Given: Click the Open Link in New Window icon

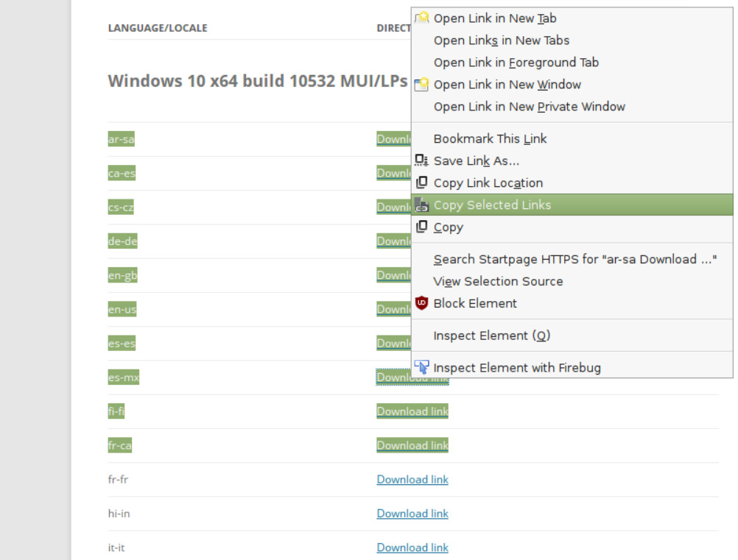Looking at the screenshot, I should pyautogui.click(x=422, y=84).
